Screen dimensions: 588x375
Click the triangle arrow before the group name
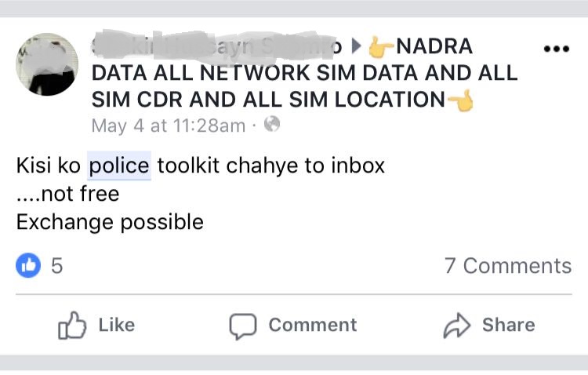pyautogui.click(x=356, y=47)
